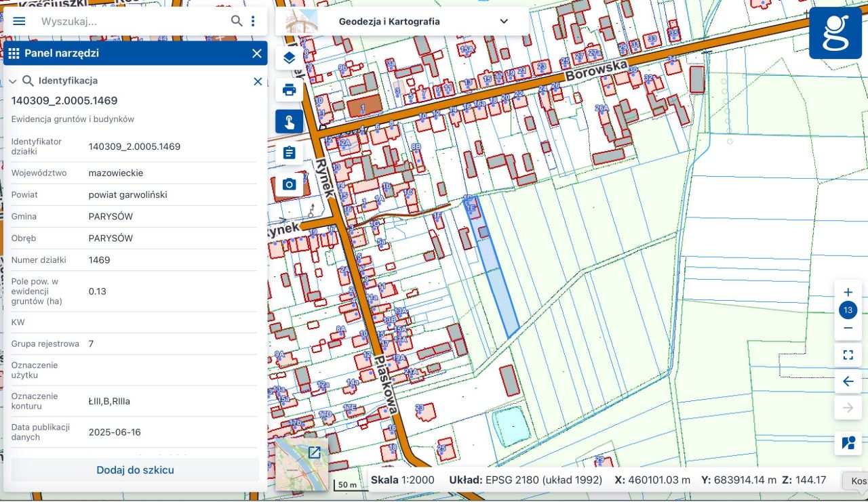The height and width of the screenshot is (502, 868).
Task: Expand the Geodezja i Kartografia dropdown
Action: point(504,21)
